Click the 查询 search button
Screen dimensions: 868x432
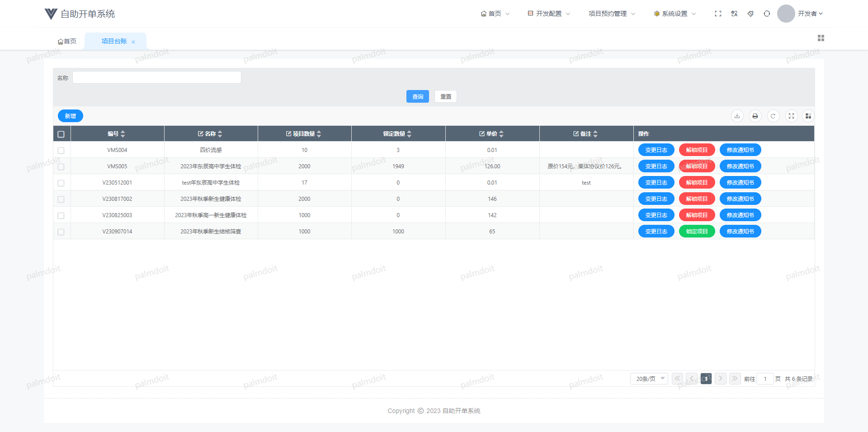click(418, 96)
